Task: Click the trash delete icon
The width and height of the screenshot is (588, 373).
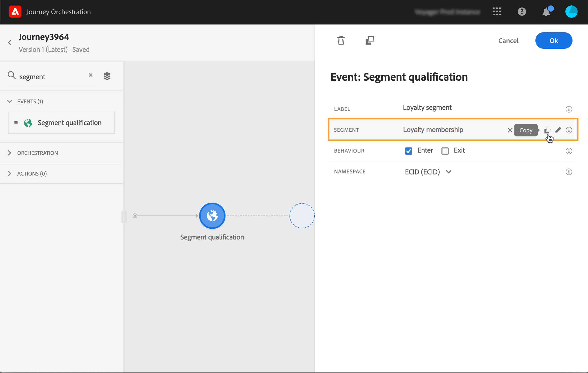Action: (x=341, y=40)
